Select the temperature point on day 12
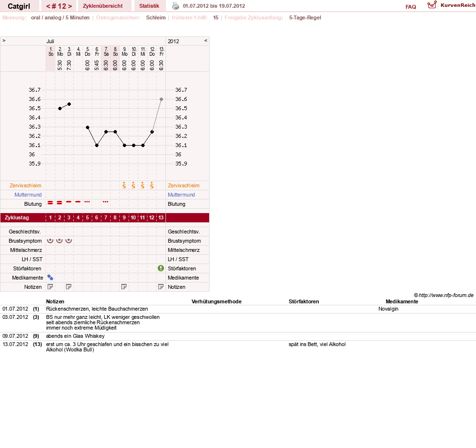 tap(152, 132)
